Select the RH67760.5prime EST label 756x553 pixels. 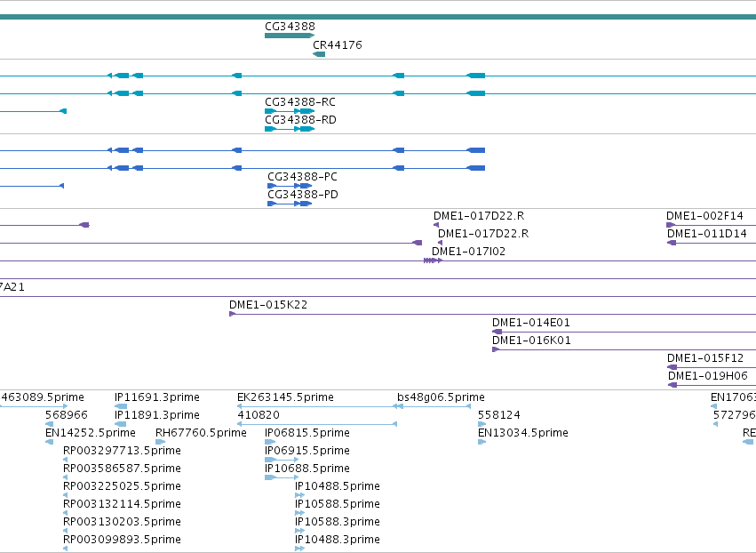point(201,433)
